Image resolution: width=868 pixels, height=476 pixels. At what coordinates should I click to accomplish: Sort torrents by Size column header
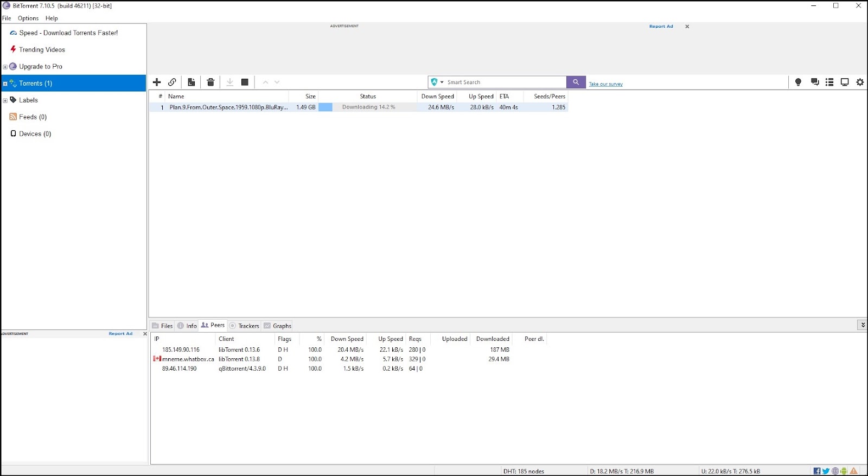click(304, 96)
